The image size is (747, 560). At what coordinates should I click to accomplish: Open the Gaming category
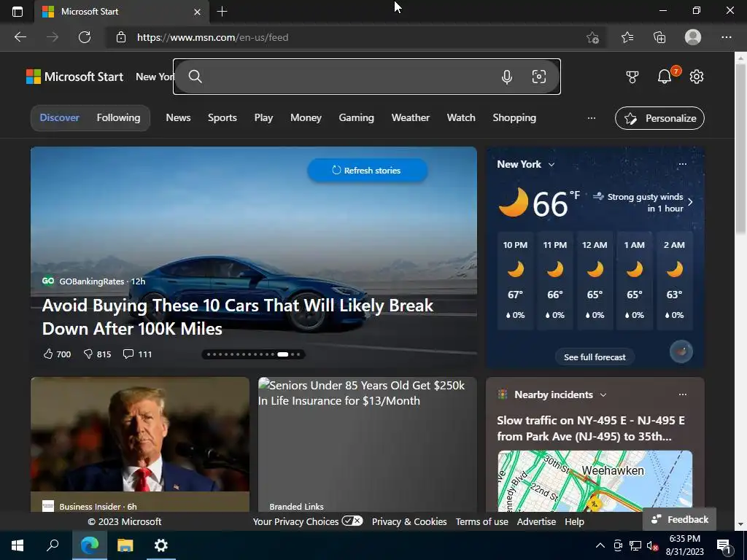tap(356, 117)
